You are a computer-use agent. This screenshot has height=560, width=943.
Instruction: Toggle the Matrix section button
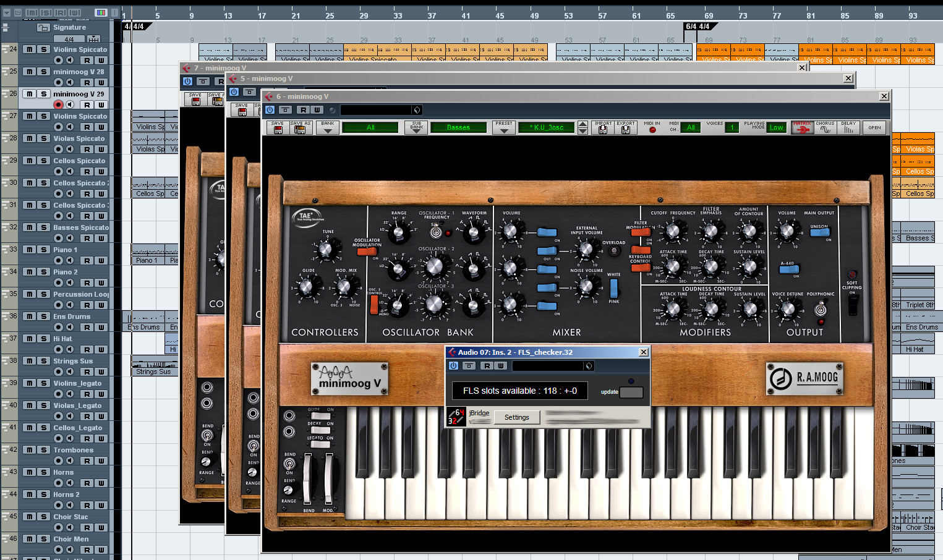[x=802, y=127]
